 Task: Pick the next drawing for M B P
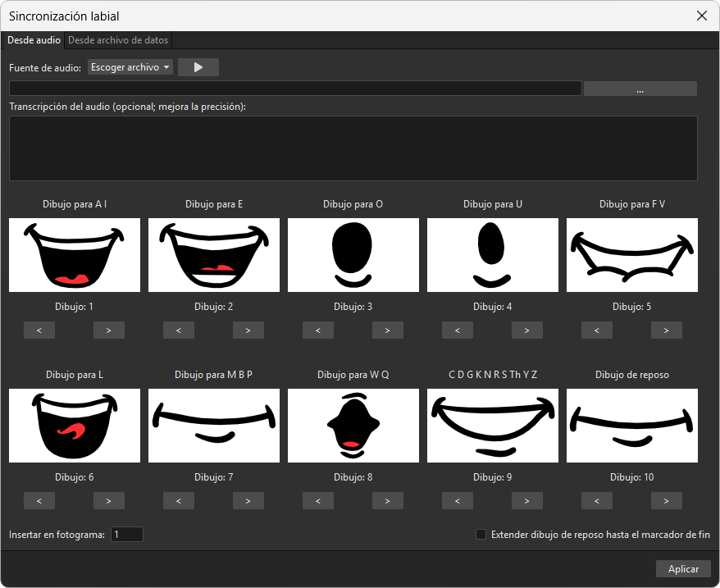(x=248, y=501)
